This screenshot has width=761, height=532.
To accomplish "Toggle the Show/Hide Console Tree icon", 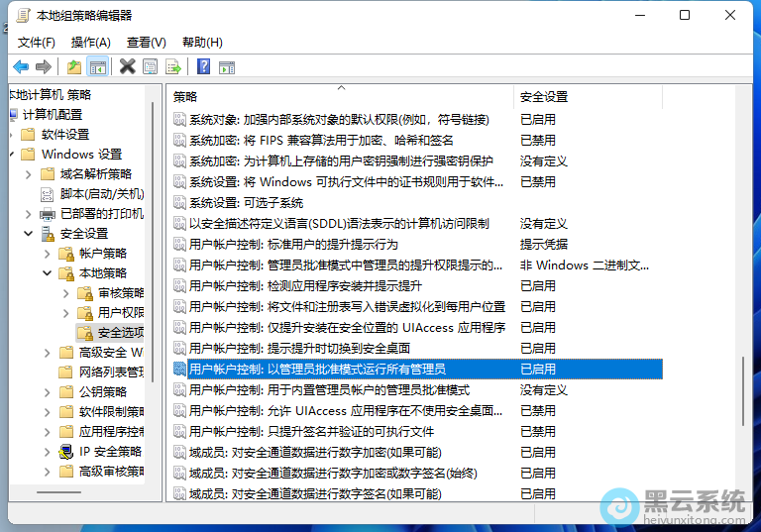I will [97, 66].
